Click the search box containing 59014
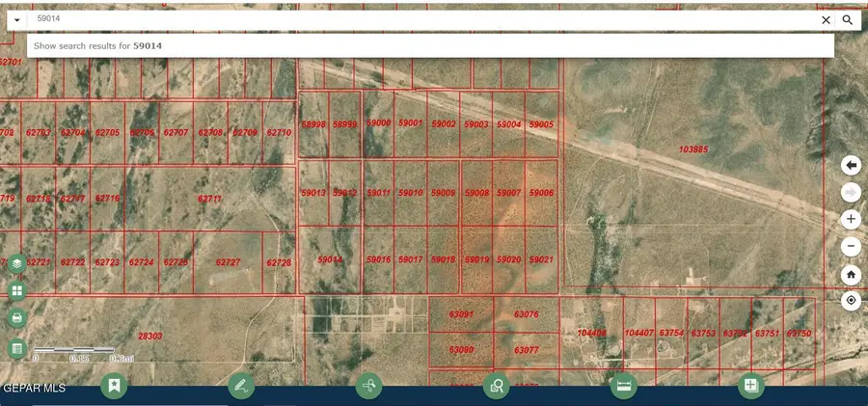This screenshot has height=406, width=868. point(415,19)
